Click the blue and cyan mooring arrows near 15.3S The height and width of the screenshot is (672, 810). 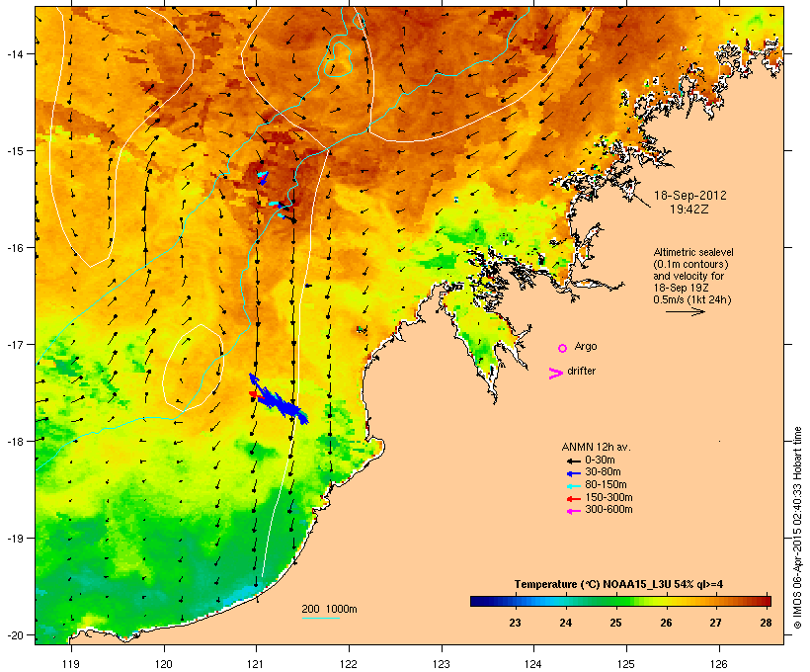(x=264, y=178)
